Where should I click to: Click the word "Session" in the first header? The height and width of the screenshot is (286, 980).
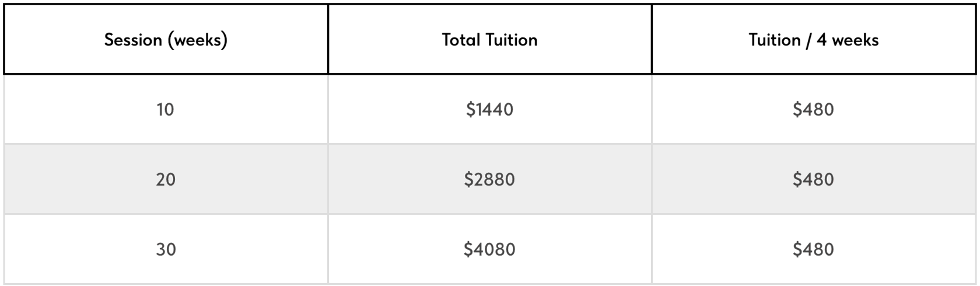(133, 40)
